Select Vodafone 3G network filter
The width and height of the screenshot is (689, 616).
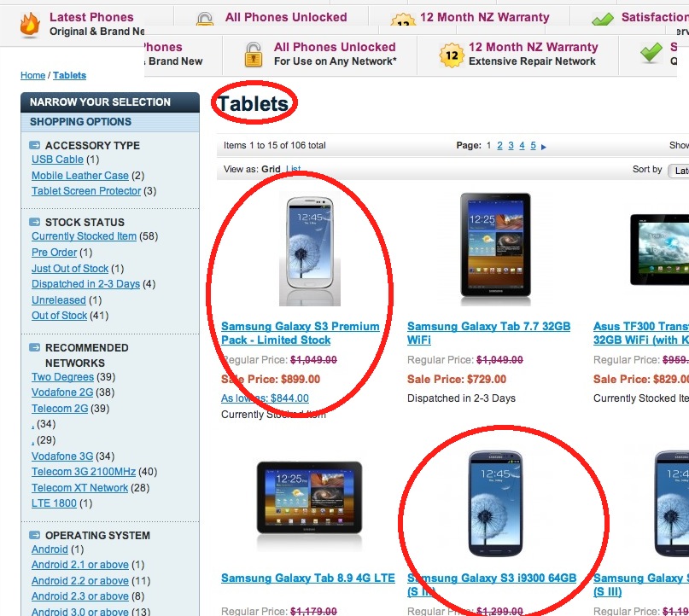click(x=62, y=456)
